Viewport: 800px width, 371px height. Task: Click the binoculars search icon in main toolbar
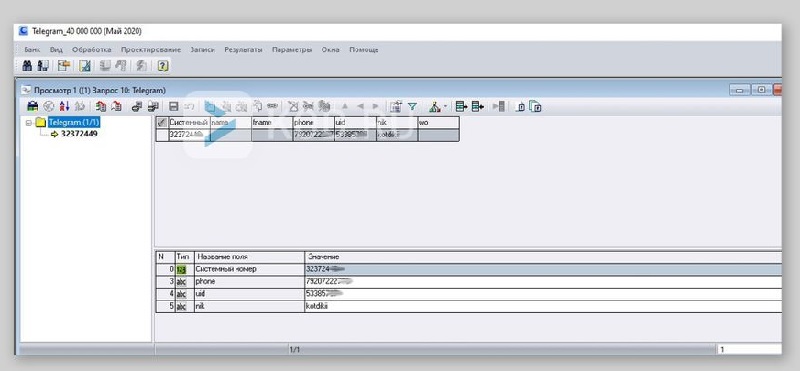click(28, 65)
